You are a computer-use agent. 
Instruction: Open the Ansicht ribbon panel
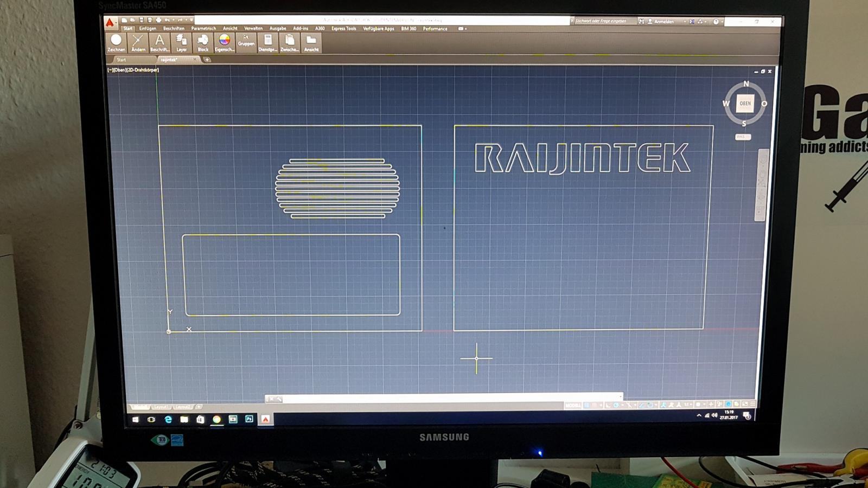pyautogui.click(x=311, y=43)
